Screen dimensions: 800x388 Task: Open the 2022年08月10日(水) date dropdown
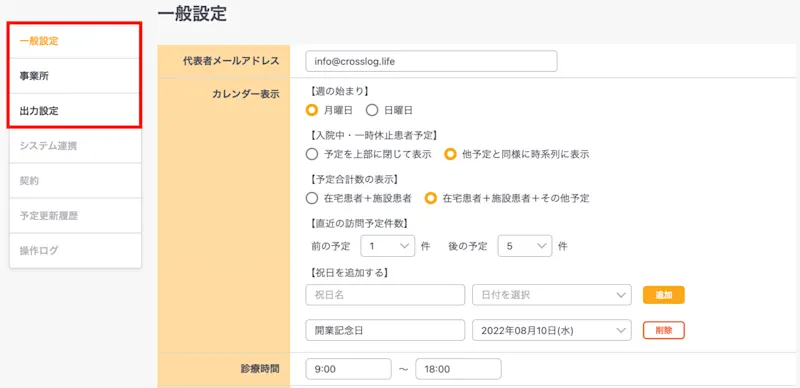[x=552, y=330]
